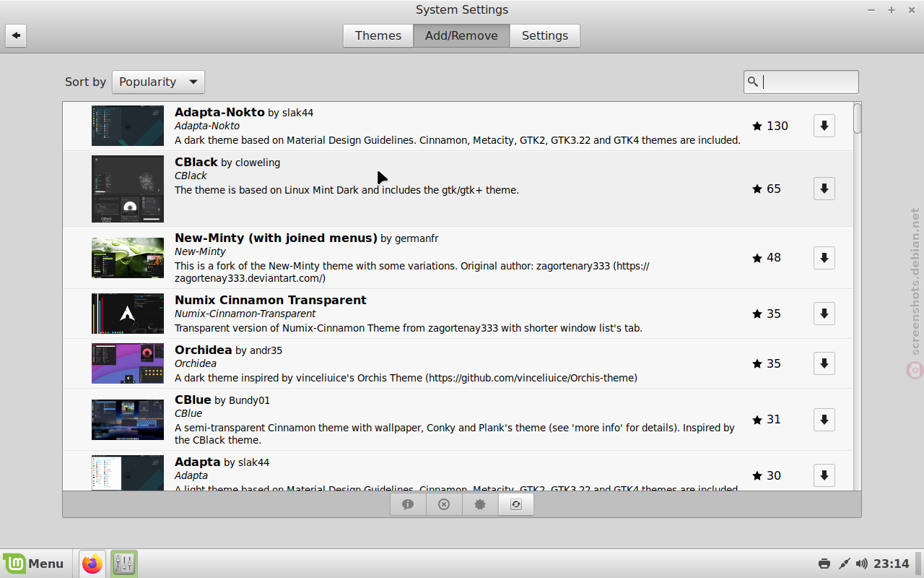Click the 35 rating for Orchidea
This screenshot has height=578, width=924.
point(767,363)
